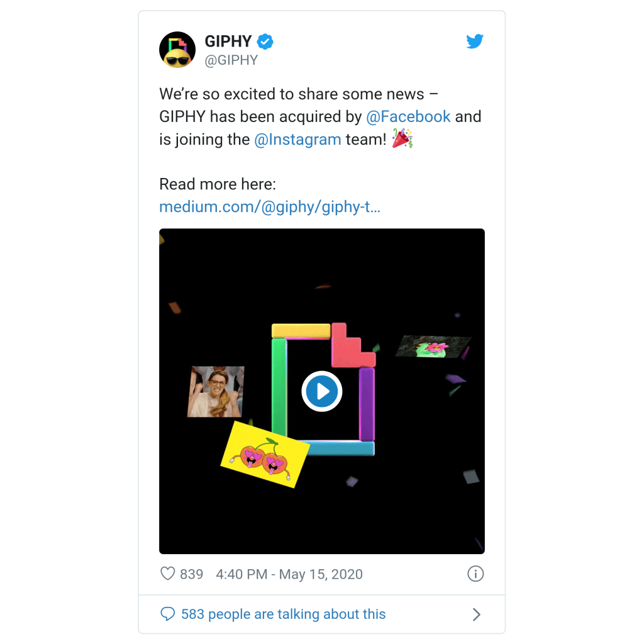Click the blue verified badge
644x644 pixels.
[265, 42]
